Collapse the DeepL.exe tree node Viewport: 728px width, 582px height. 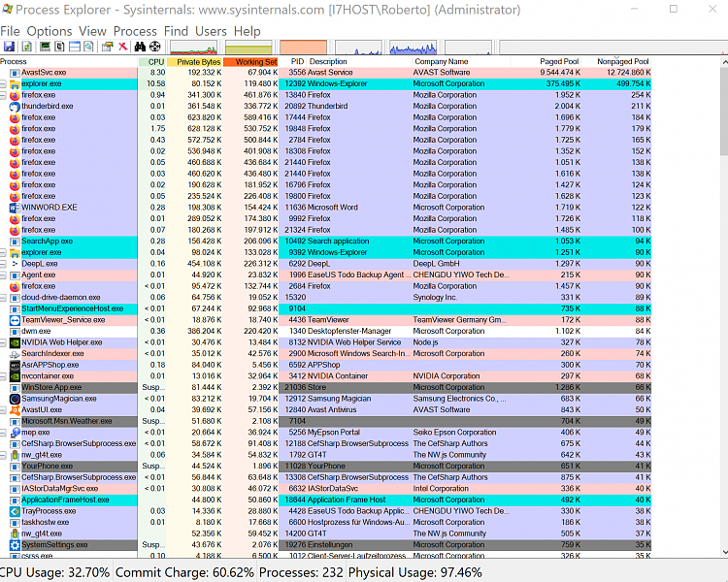pyautogui.click(x=3, y=264)
